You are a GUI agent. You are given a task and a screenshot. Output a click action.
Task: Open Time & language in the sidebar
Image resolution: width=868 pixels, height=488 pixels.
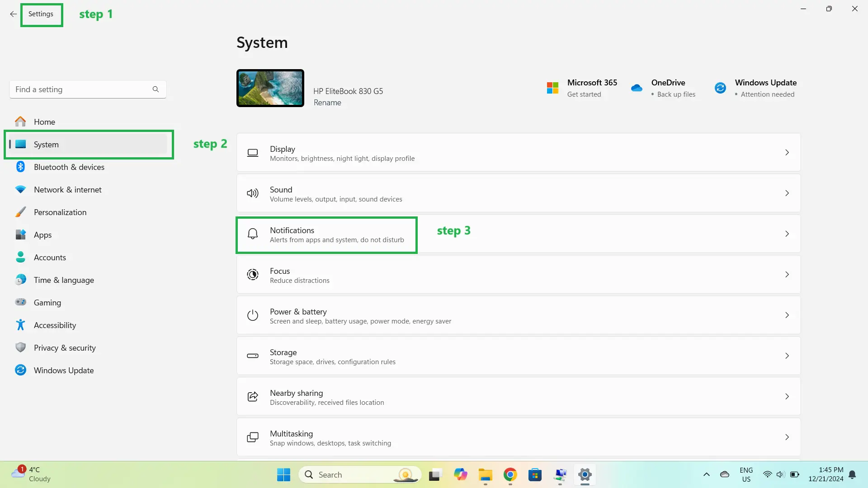coord(64,280)
